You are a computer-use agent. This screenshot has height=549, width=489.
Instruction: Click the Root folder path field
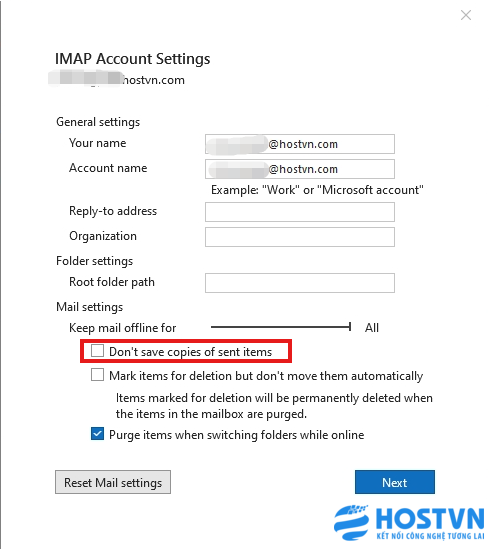[300, 283]
